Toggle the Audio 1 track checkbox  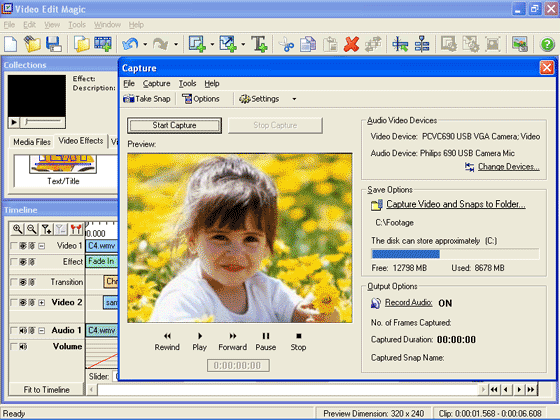[14, 330]
